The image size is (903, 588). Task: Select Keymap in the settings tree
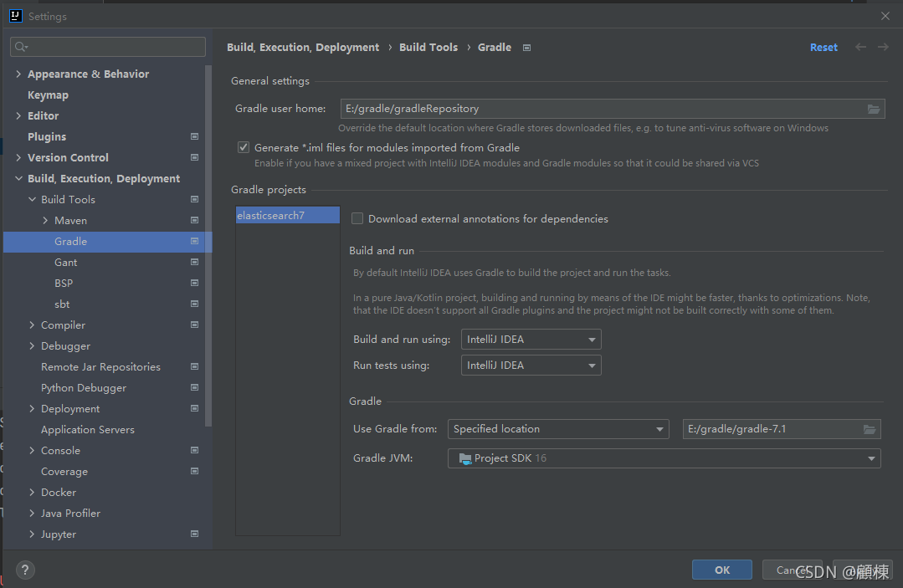pyautogui.click(x=48, y=95)
